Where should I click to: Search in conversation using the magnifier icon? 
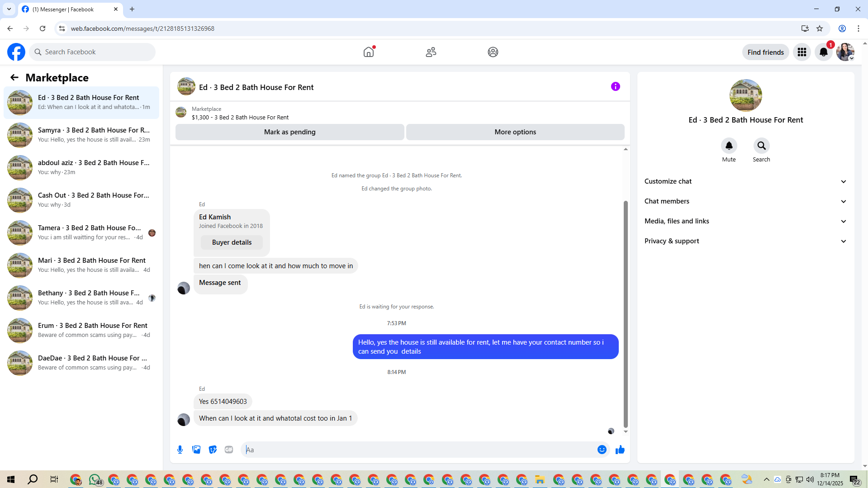click(761, 146)
